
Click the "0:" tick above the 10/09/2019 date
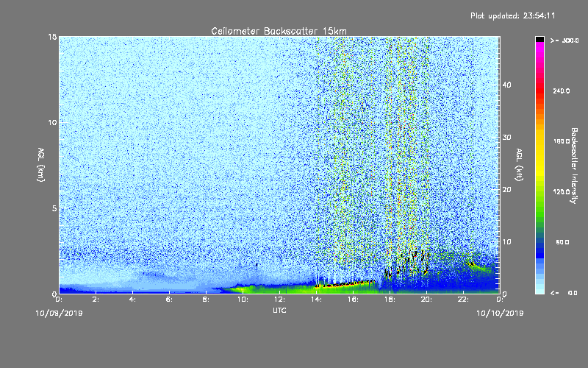60,300
